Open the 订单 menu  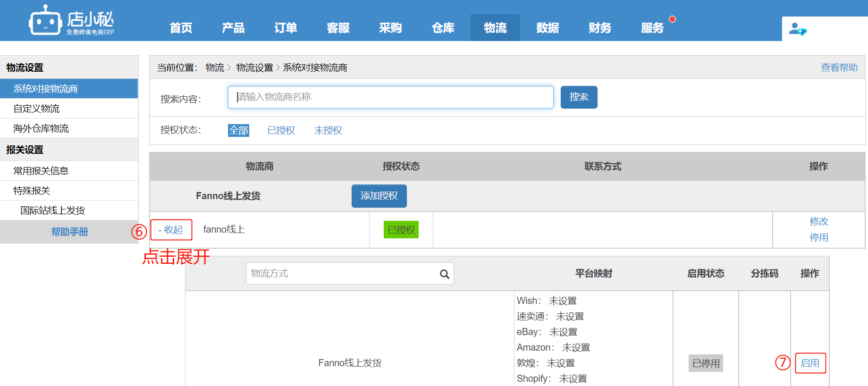click(286, 28)
